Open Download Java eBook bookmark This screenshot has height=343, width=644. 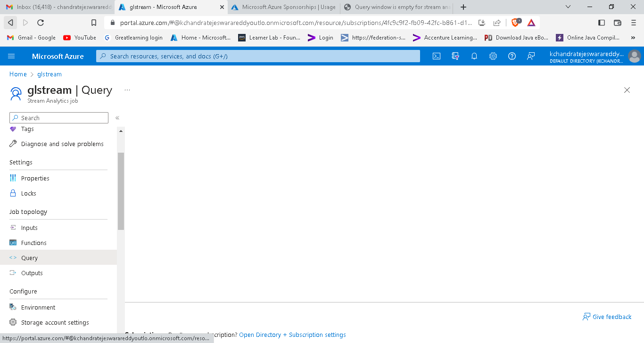point(517,38)
